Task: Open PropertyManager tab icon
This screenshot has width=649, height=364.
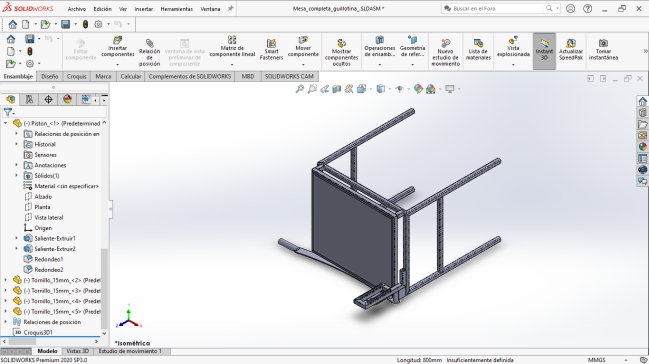Action: click(29, 99)
